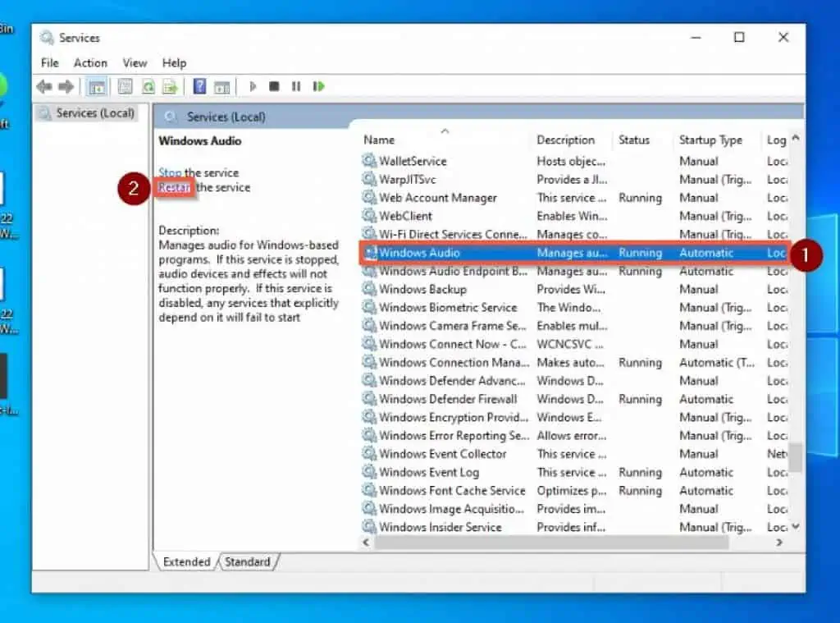Screen dimensions: 840x623
Task: Click the Stop the service link
Action: click(171, 172)
